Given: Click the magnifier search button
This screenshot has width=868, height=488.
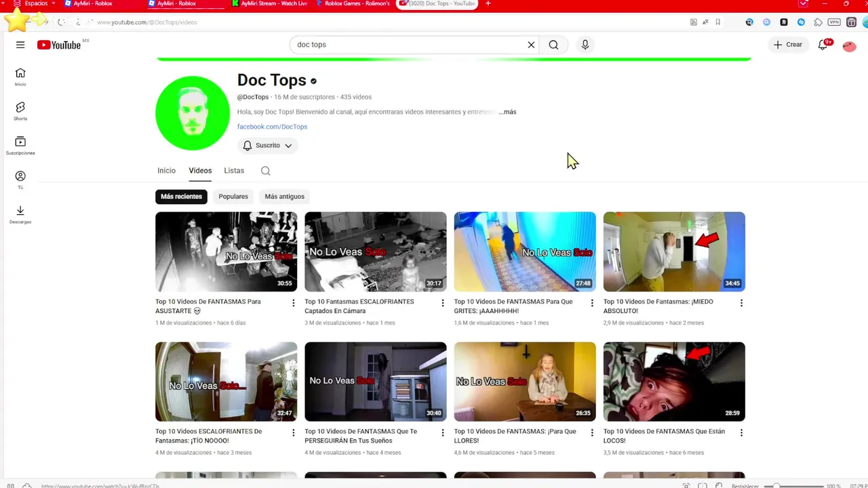Looking at the screenshot, I should click(553, 45).
